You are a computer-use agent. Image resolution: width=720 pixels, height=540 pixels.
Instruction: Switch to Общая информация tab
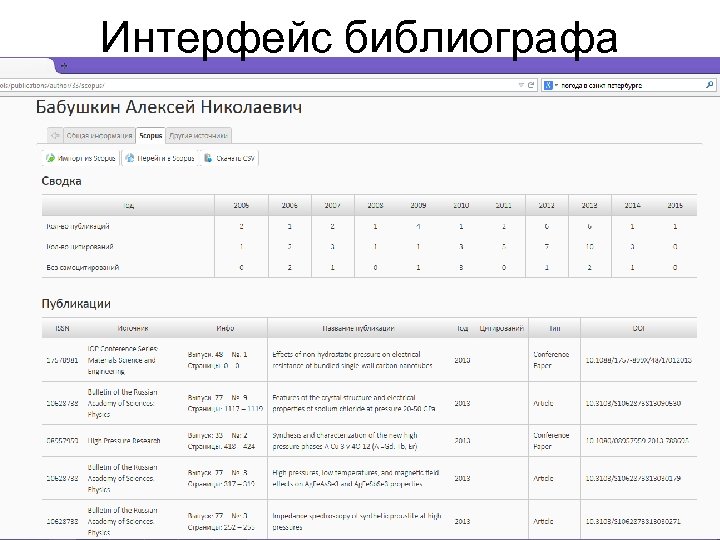(x=99, y=135)
